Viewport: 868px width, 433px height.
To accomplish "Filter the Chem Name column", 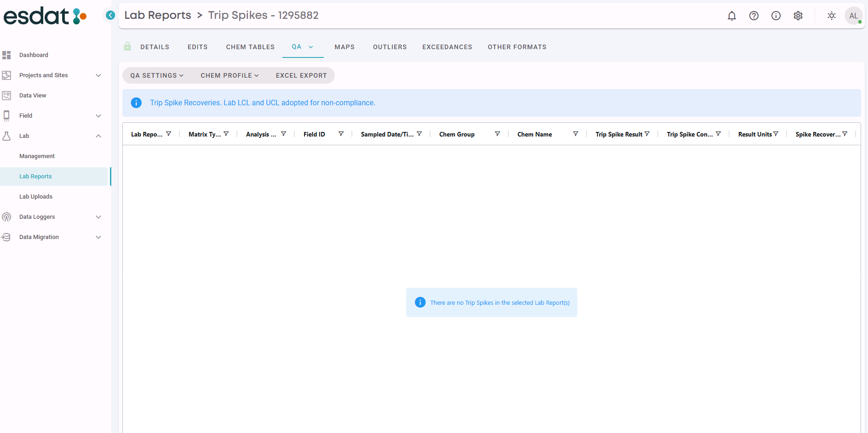I will tap(575, 134).
